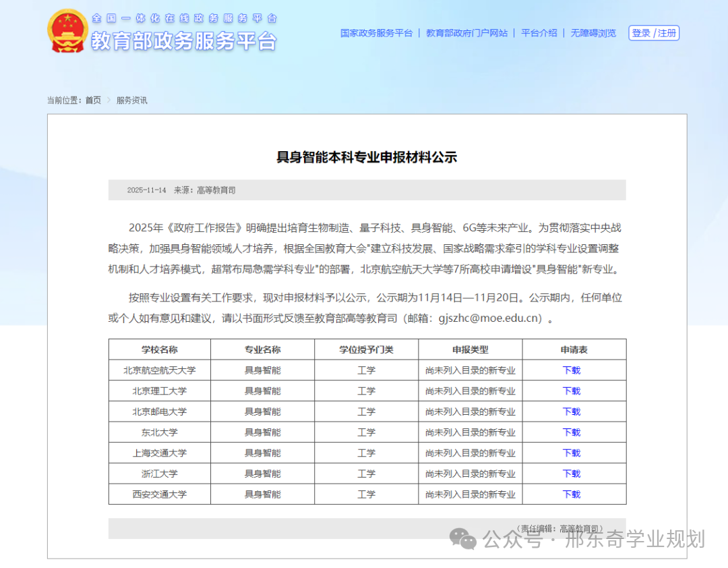Click the WeChat watermark icon

coord(464,538)
